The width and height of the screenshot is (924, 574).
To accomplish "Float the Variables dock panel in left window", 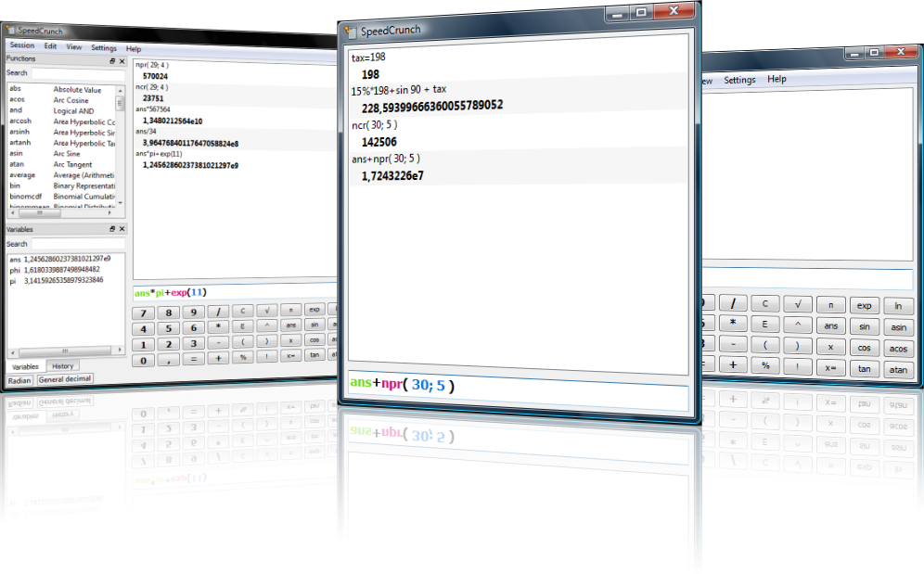I will point(112,229).
